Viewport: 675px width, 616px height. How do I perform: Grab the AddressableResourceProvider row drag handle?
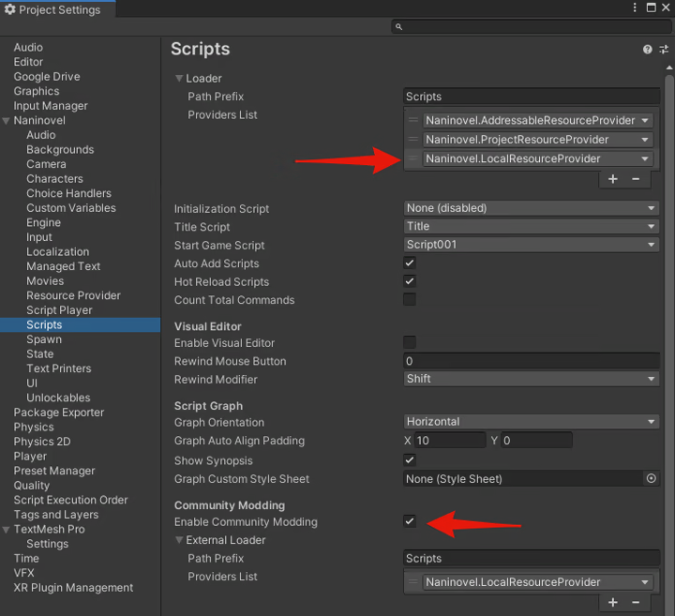pyautogui.click(x=413, y=120)
